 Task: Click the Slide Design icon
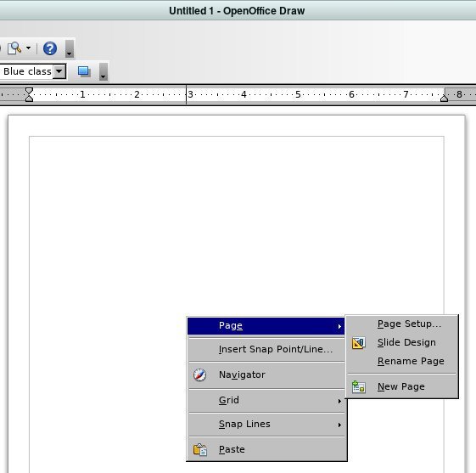[x=359, y=343]
